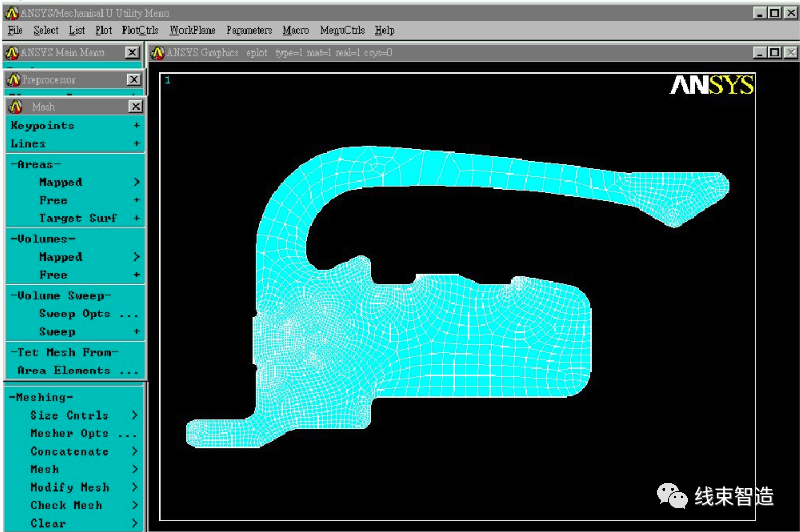Expand the Mesh submenu under Meshing
Screen dimensions: 800x532
[x=74, y=469]
